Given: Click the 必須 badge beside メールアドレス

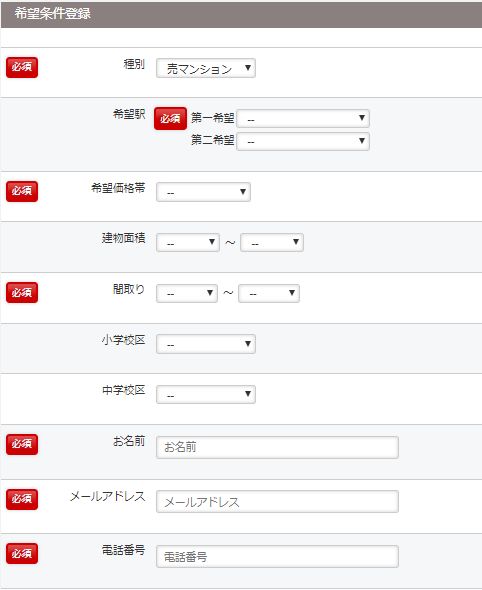Looking at the screenshot, I should coord(22,499).
